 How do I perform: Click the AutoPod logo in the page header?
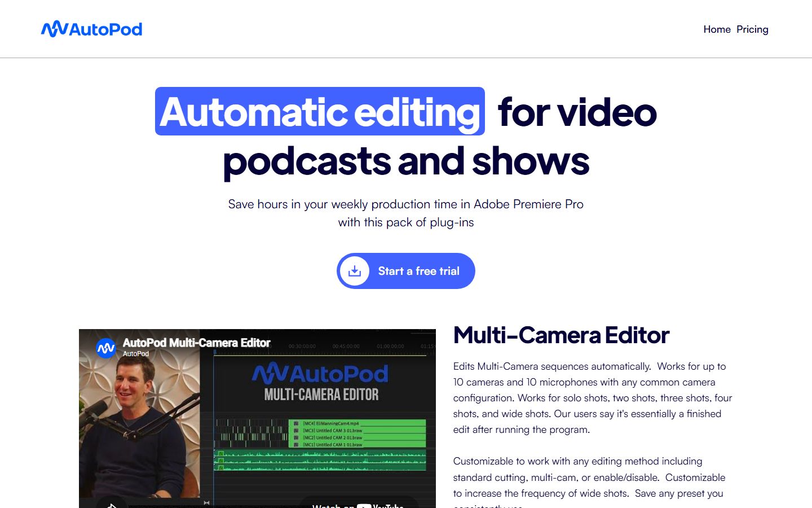click(x=91, y=29)
